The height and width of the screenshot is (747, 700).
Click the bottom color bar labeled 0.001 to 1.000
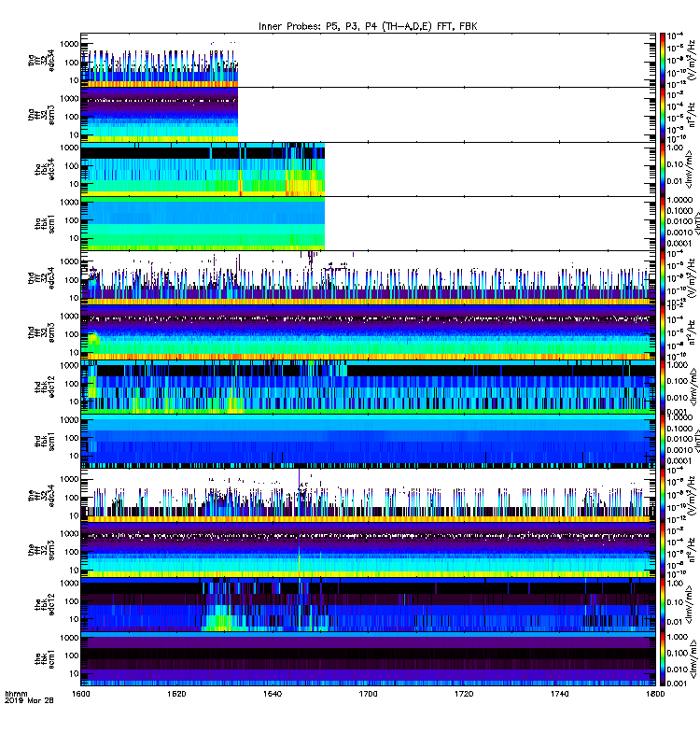[x=662, y=659]
